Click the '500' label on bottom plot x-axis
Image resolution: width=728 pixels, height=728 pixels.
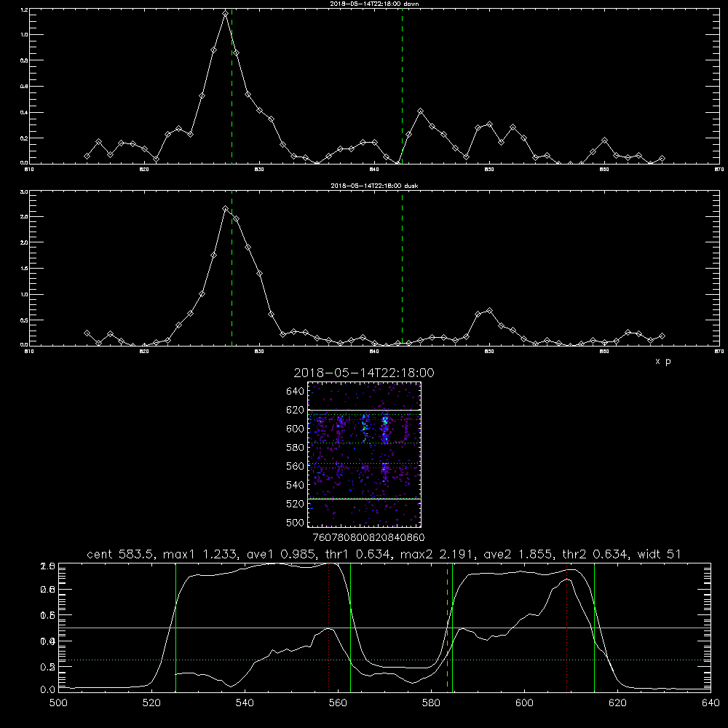(x=58, y=703)
